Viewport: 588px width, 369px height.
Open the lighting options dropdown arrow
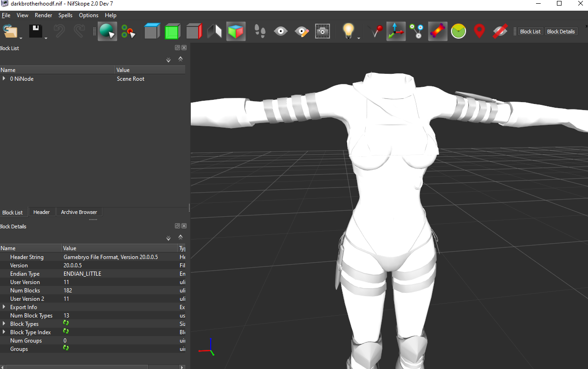[x=359, y=38]
